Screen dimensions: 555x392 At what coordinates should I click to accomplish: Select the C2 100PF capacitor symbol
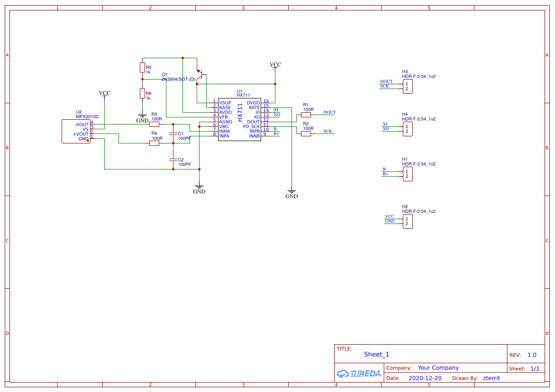[173, 160]
